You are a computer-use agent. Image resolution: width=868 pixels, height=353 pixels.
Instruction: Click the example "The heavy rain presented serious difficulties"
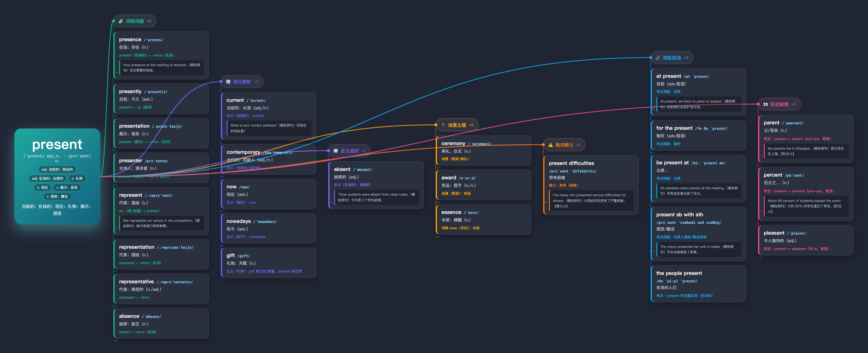(592, 201)
